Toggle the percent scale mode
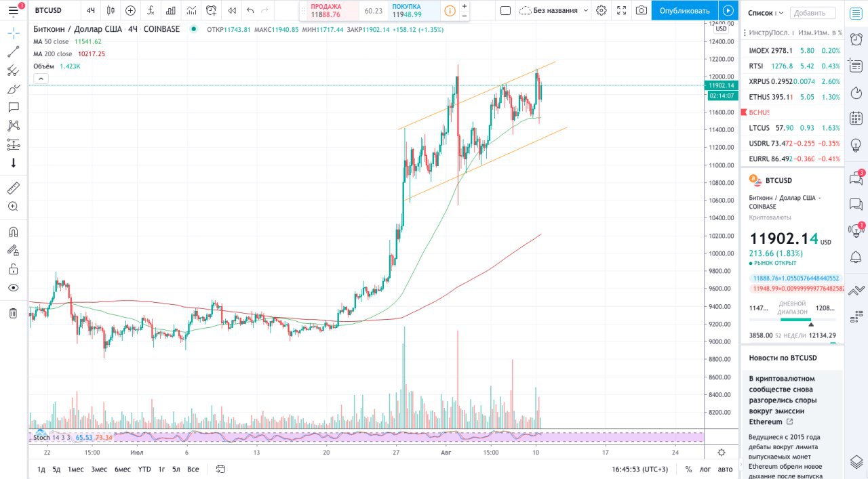 click(x=688, y=469)
